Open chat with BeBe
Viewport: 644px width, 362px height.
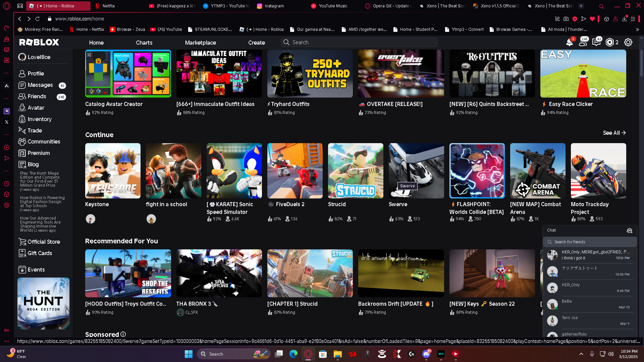(x=590, y=304)
